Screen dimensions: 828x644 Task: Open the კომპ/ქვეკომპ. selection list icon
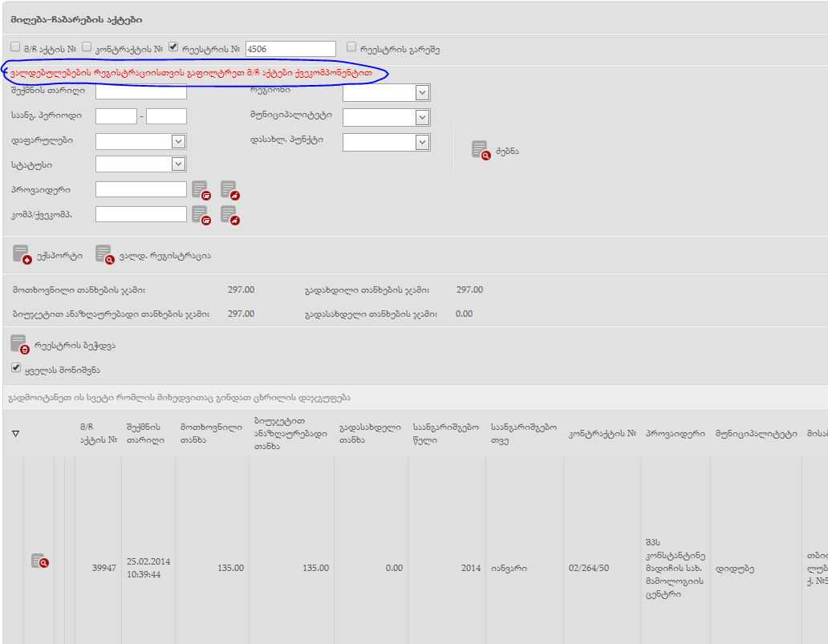click(201, 215)
